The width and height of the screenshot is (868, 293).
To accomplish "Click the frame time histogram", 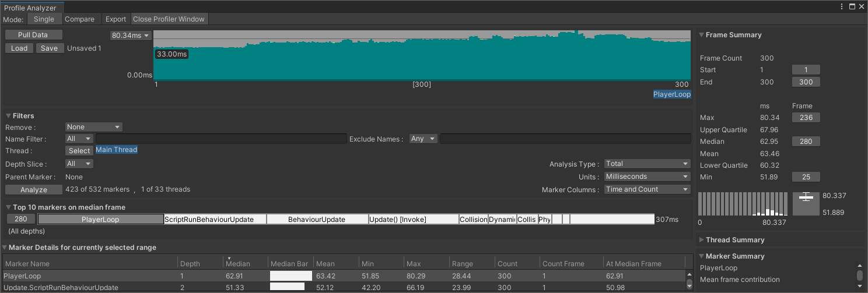I will [742, 204].
